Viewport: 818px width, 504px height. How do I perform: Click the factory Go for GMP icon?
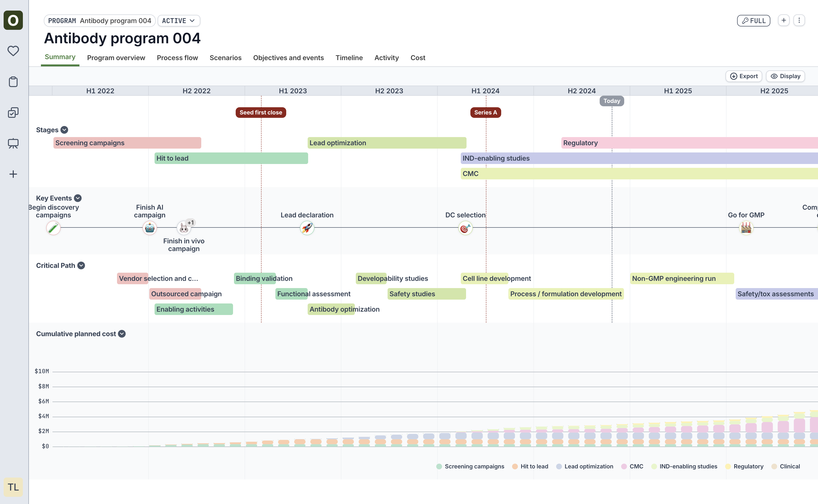pyautogui.click(x=746, y=228)
